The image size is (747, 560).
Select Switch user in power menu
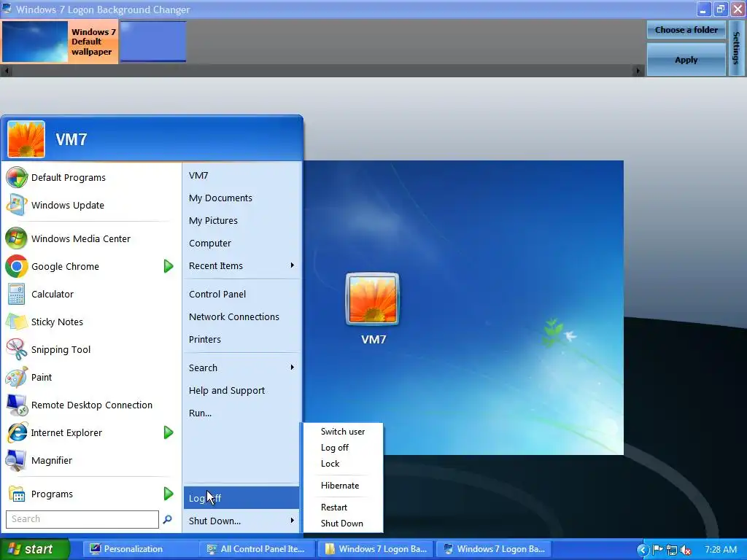coord(343,432)
